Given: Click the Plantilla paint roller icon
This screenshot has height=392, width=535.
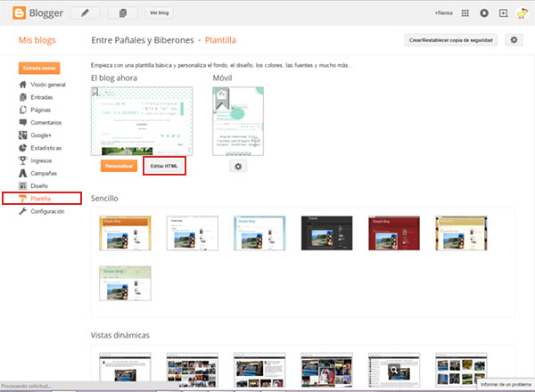Looking at the screenshot, I should click(23, 199).
